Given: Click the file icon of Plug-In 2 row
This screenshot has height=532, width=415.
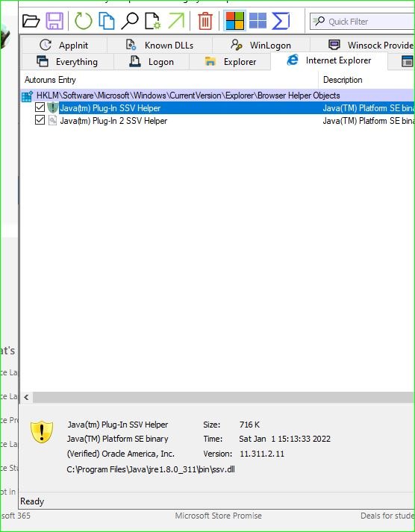Looking at the screenshot, I should pyautogui.click(x=52, y=120).
